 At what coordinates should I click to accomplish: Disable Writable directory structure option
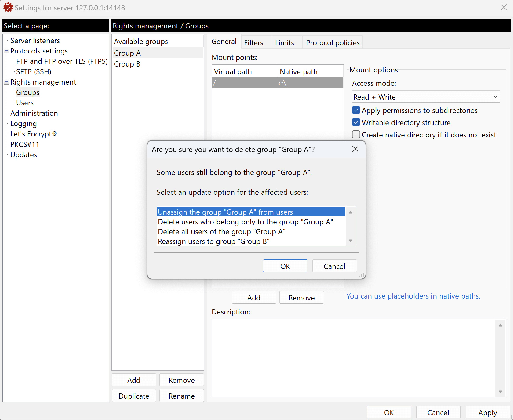tap(356, 122)
